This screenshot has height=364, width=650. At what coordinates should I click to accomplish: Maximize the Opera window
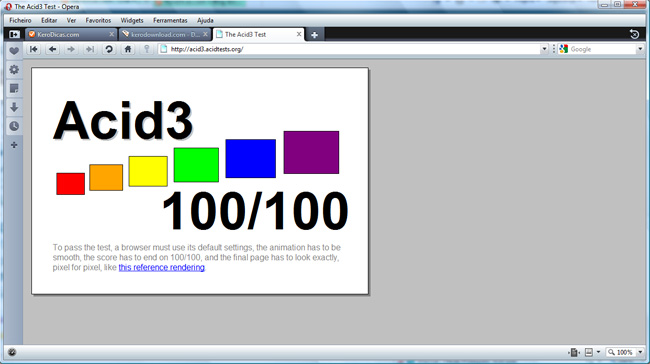point(617,4)
